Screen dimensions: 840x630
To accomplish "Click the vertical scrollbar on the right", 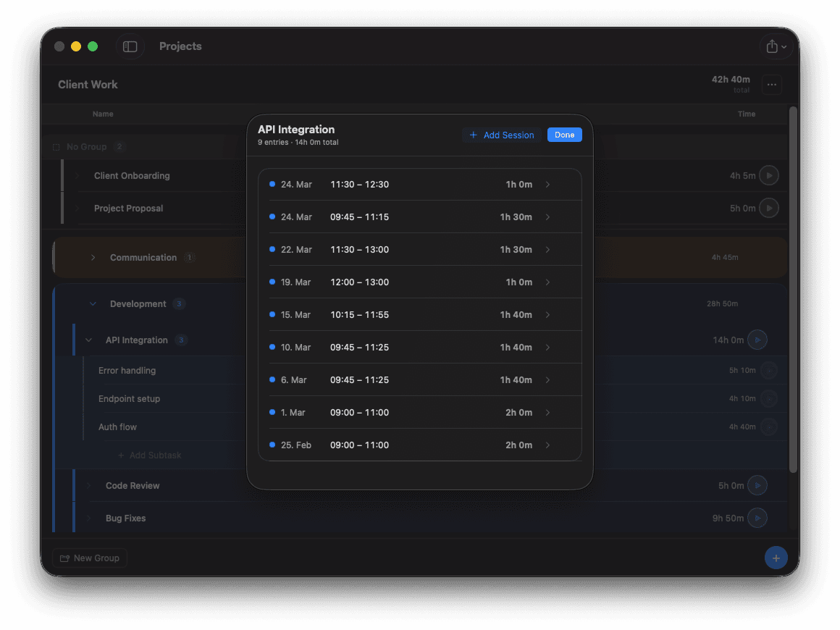I will click(x=793, y=290).
